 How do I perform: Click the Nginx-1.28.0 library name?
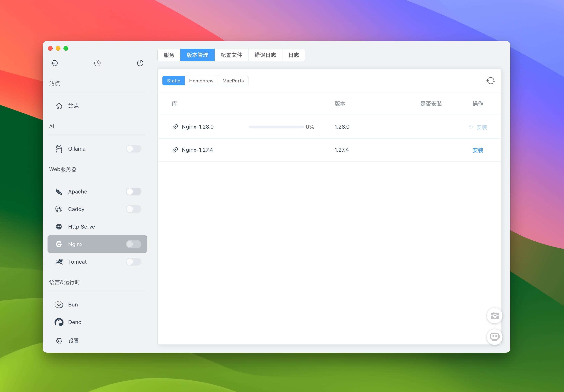(x=198, y=127)
